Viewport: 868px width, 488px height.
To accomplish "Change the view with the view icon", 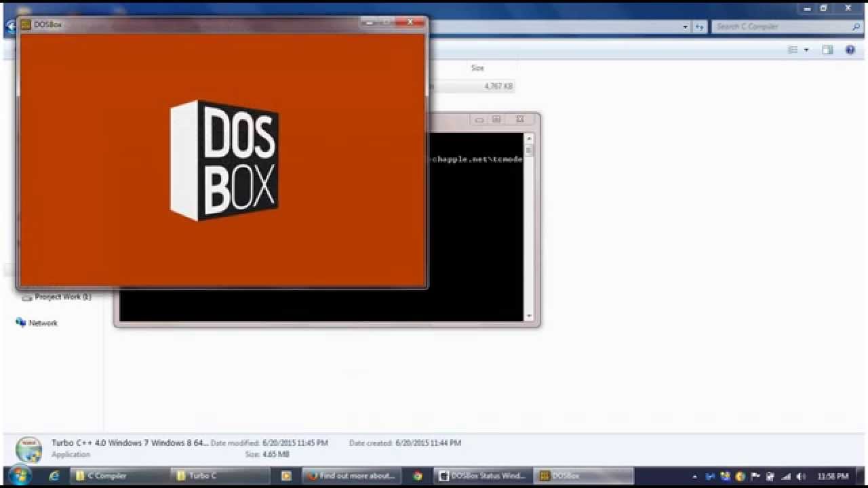I will click(793, 50).
